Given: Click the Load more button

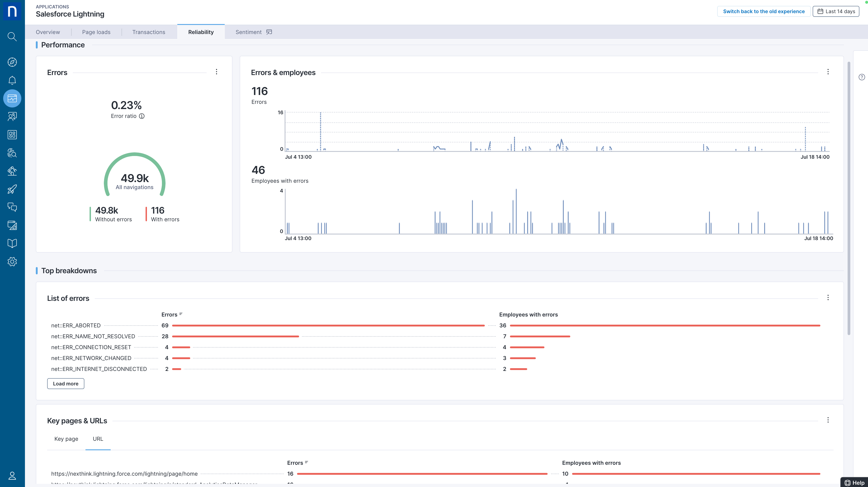Looking at the screenshot, I should point(65,384).
